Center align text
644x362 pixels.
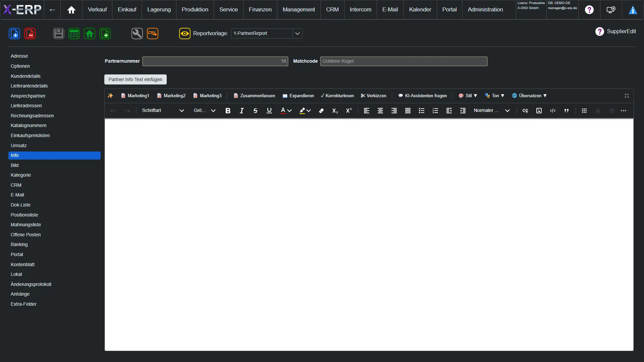point(380,111)
